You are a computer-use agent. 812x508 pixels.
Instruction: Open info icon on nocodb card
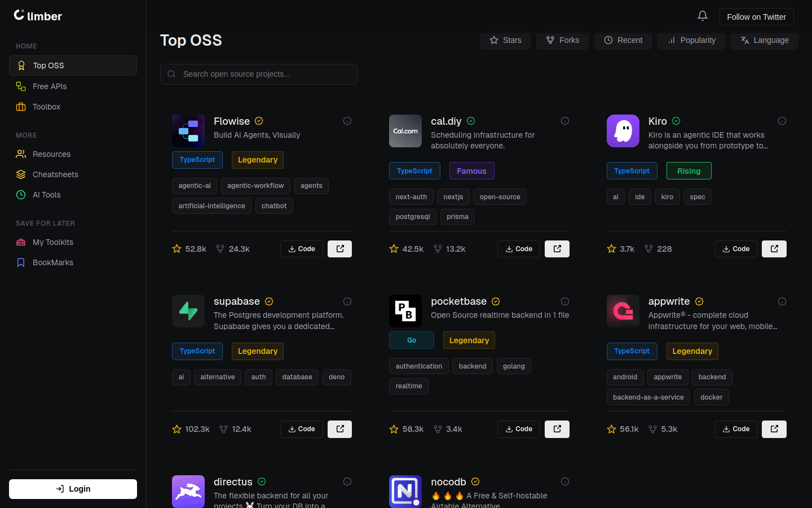pyautogui.click(x=565, y=481)
